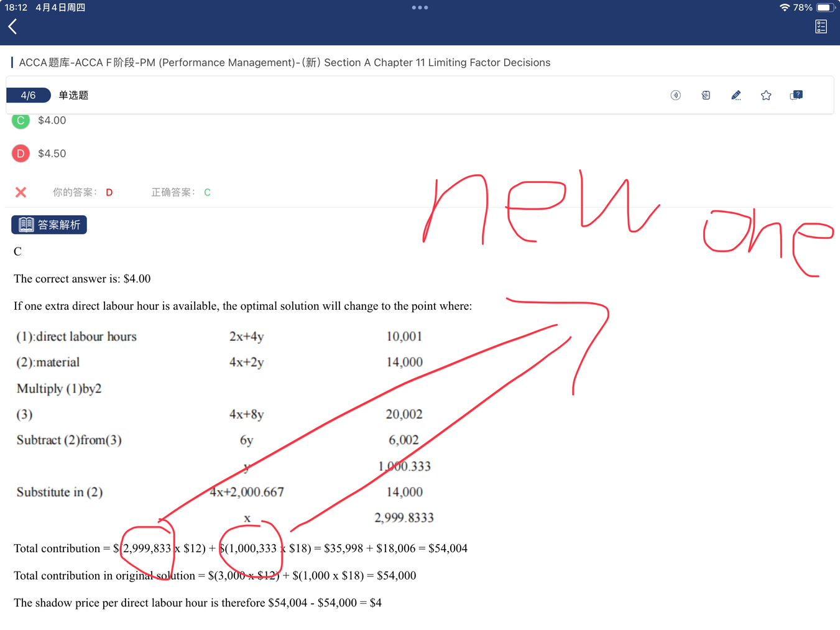The height and width of the screenshot is (630, 840).
Task: Open the question list icon
Action: point(821,26)
